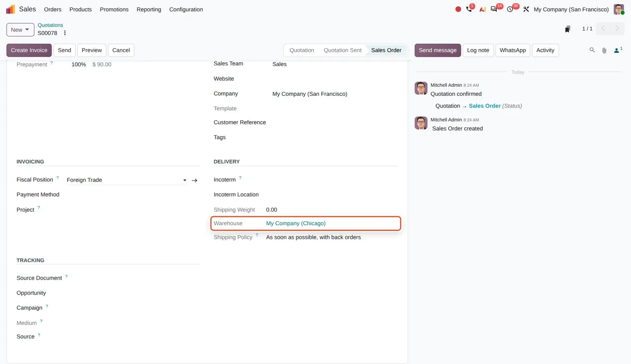The width and height of the screenshot is (631, 364).
Task: Click Sales Order status text in chatter log
Action: click(x=485, y=106)
